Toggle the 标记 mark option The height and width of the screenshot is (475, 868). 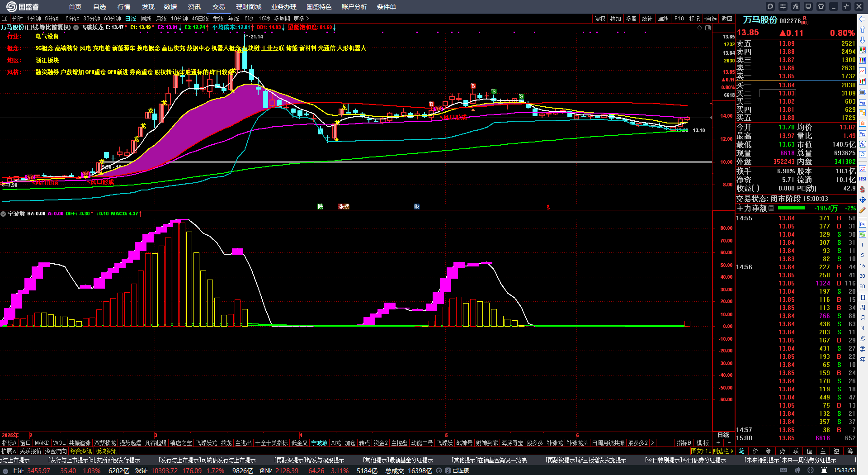point(694,19)
